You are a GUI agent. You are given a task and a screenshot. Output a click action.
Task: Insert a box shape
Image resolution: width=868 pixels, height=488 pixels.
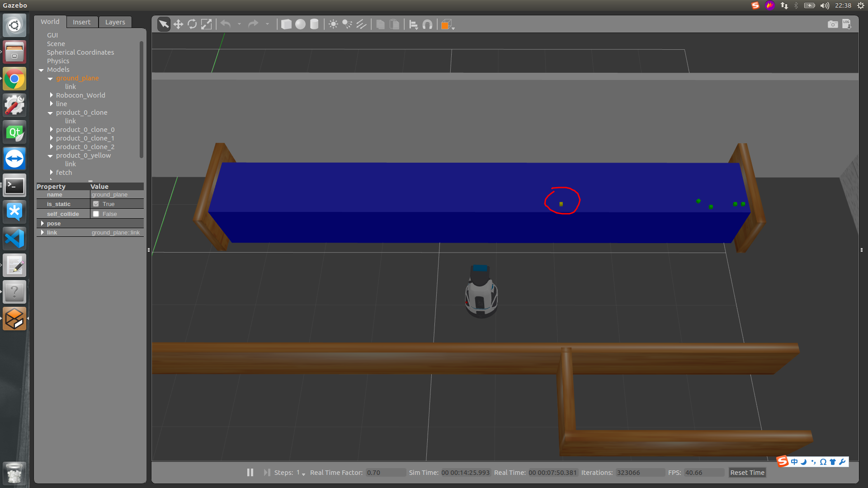[x=286, y=24]
